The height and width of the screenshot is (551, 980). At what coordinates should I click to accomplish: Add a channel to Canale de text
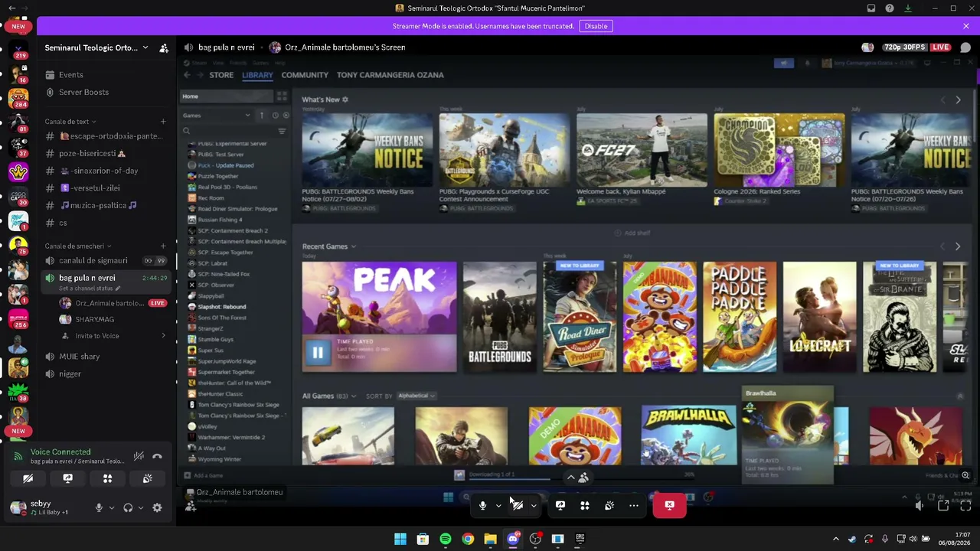(162, 122)
